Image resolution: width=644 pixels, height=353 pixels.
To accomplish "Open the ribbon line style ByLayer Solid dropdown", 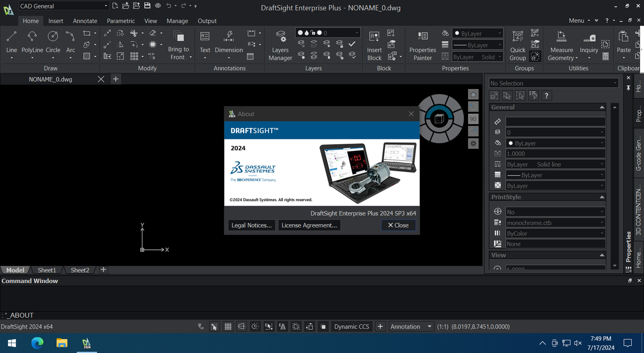I will 477,57.
